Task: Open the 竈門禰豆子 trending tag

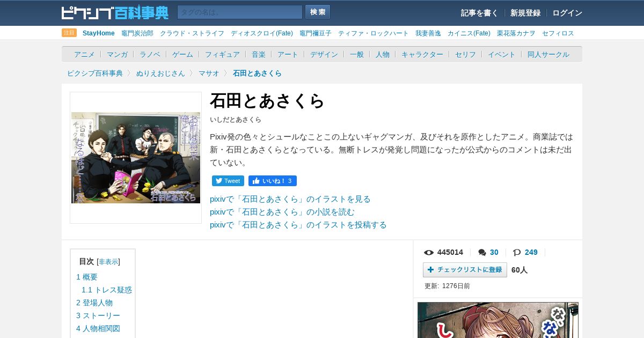Action: pyautogui.click(x=316, y=33)
